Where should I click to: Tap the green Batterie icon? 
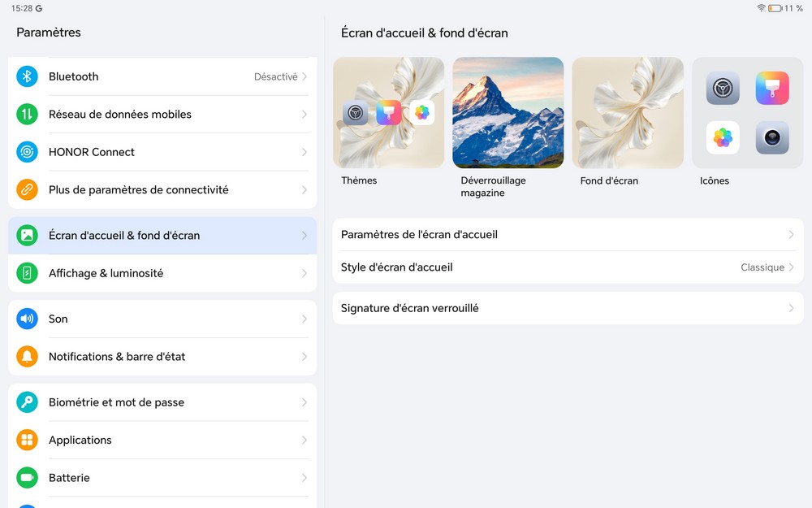27,478
